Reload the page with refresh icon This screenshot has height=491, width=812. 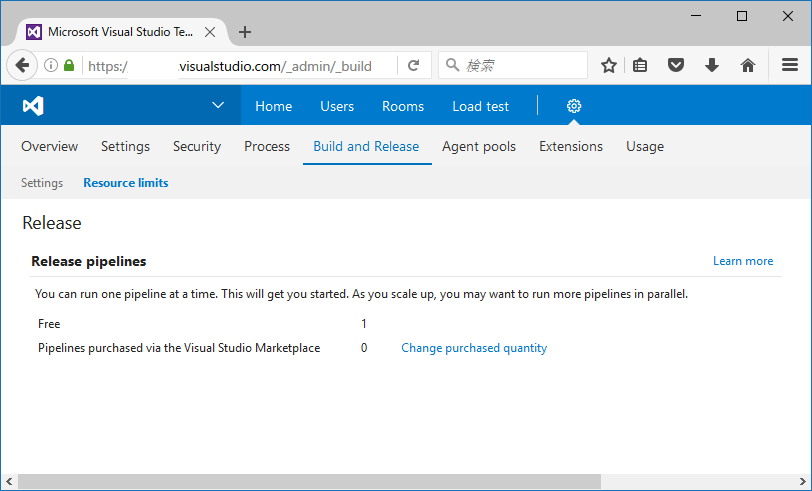click(x=413, y=65)
